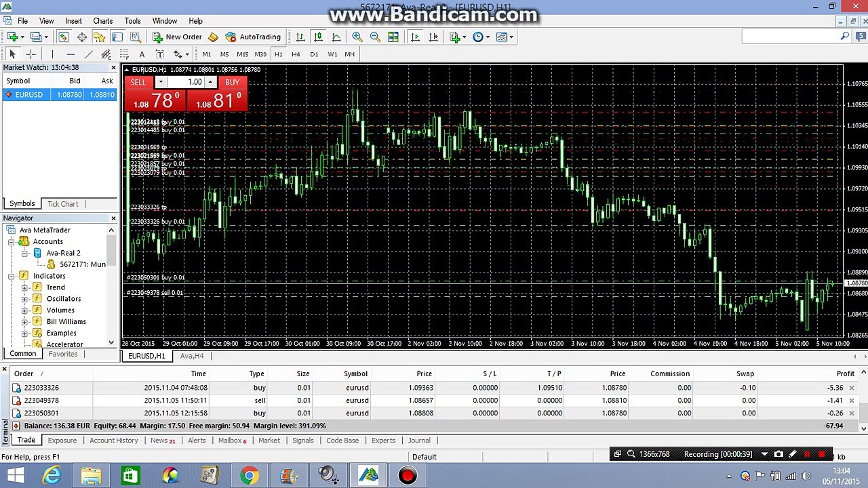The width and height of the screenshot is (868, 488).
Task: Expand the Bill Williams folder
Action: pos(25,322)
